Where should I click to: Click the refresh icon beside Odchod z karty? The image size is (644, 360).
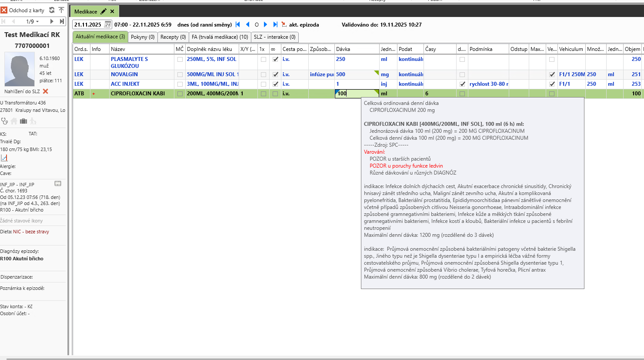click(x=52, y=10)
